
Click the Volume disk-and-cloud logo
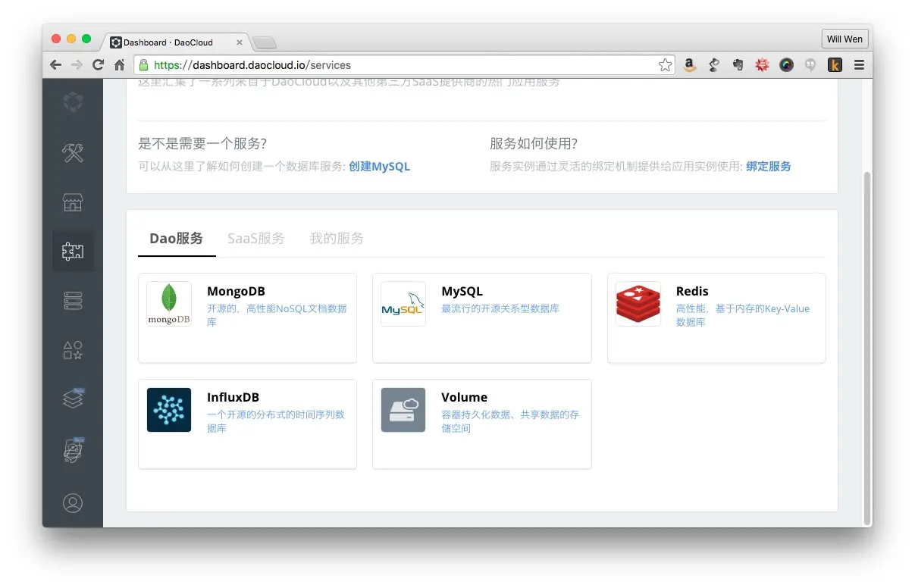(x=403, y=410)
